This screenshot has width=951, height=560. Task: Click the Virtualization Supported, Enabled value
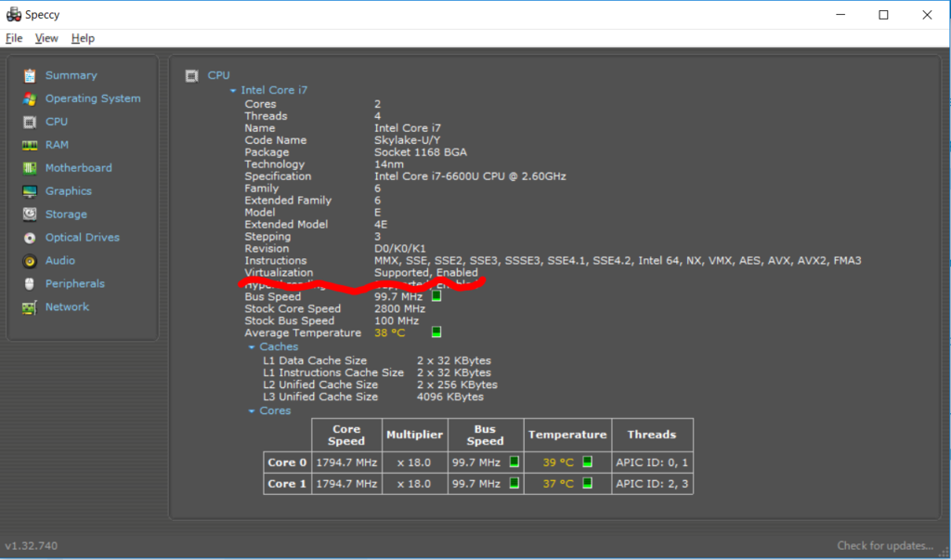pyautogui.click(x=425, y=272)
